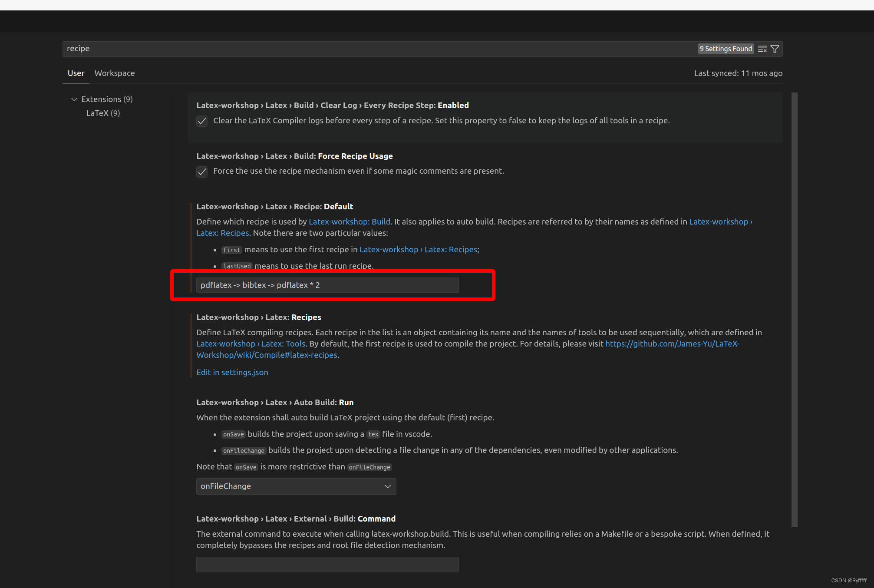Select the User settings tab
Viewport: 874px width, 588px height.
(x=76, y=73)
